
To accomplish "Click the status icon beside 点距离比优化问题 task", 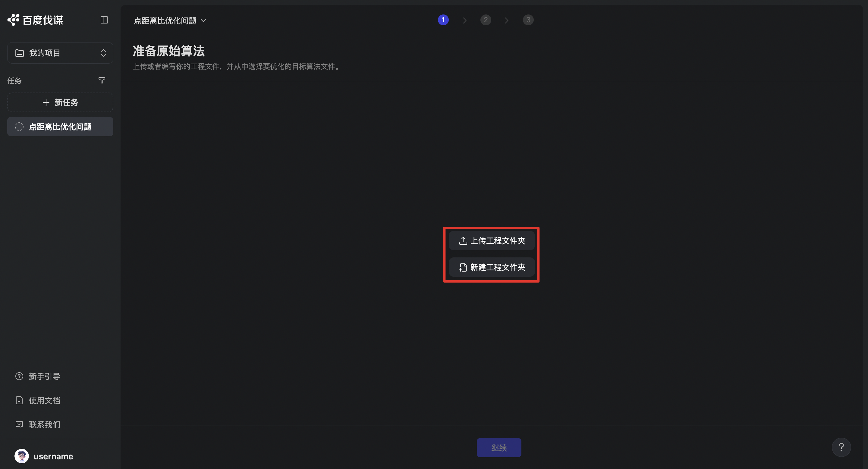I will tap(19, 126).
